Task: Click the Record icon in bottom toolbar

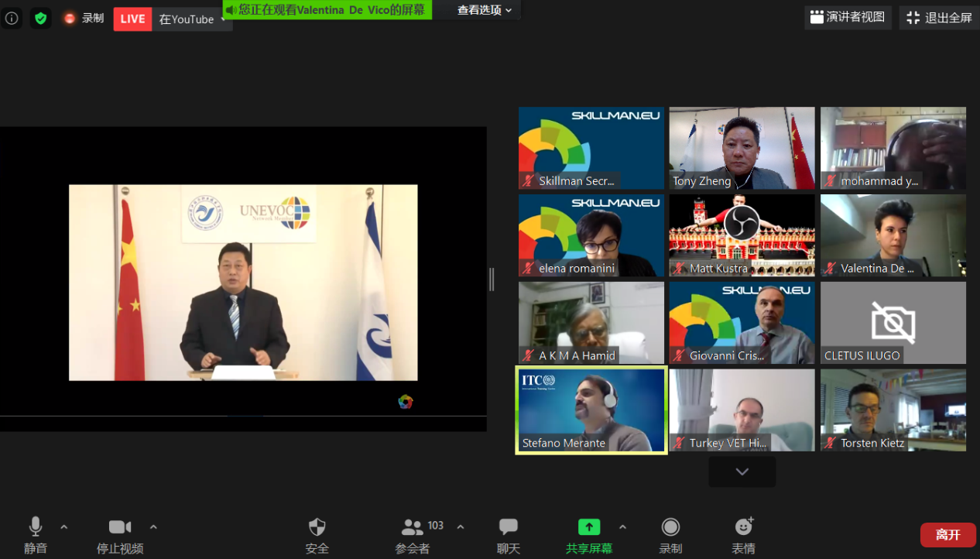Action: pyautogui.click(x=670, y=528)
